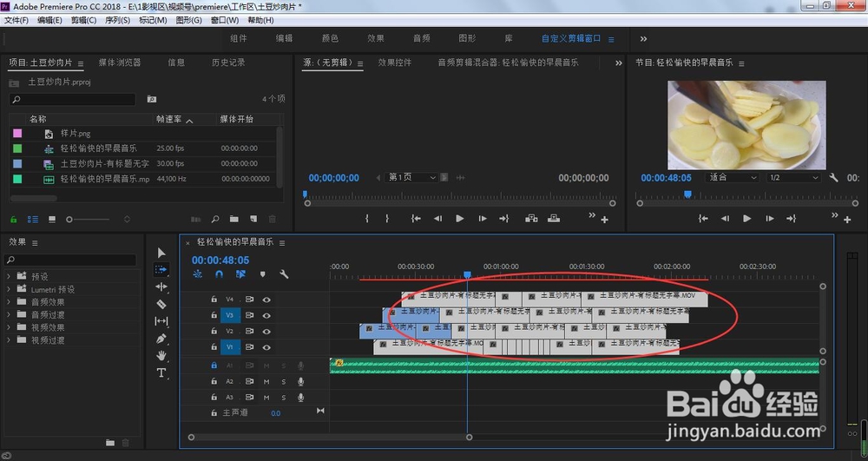Toggle timeline snap magnet icon
The height and width of the screenshot is (461, 868).
pyautogui.click(x=220, y=274)
